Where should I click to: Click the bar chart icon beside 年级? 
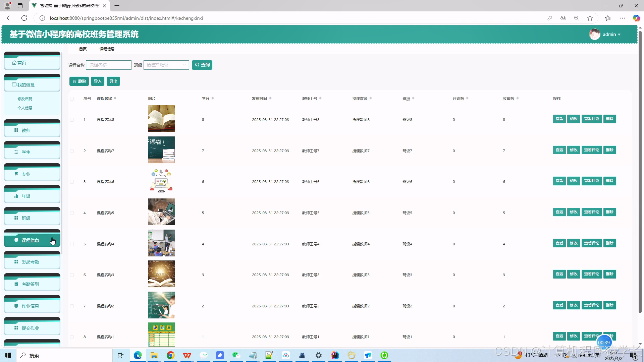tap(16, 196)
